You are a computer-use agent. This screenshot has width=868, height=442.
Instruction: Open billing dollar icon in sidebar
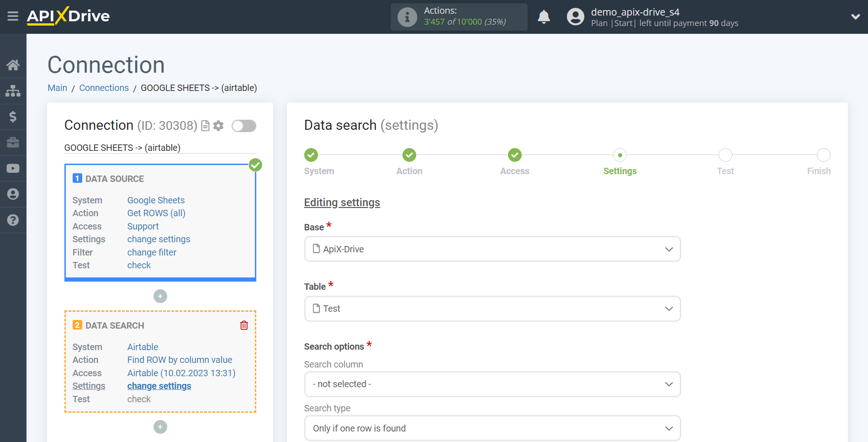pyautogui.click(x=13, y=117)
